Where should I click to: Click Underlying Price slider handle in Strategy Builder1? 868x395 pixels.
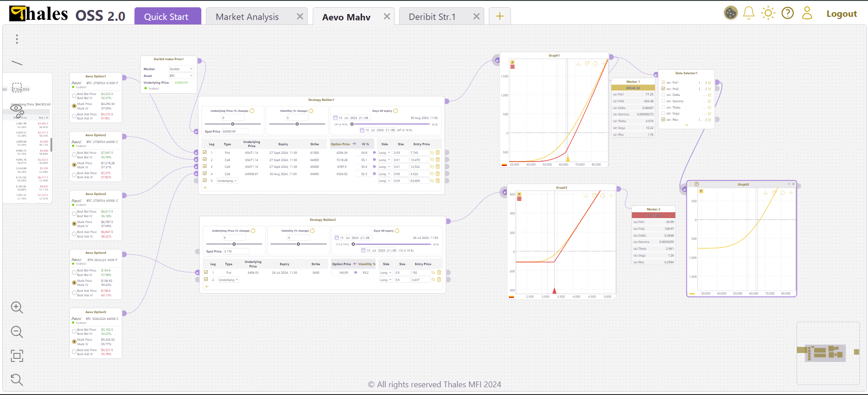(x=233, y=124)
